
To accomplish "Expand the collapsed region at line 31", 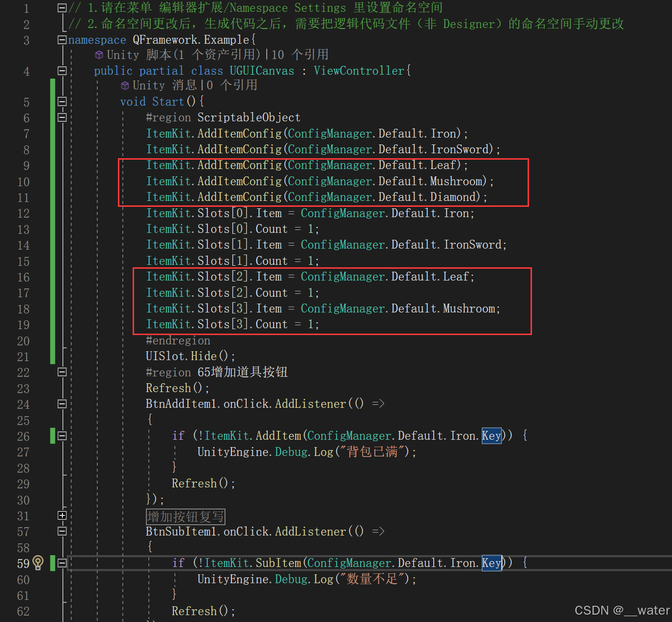I will [62, 515].
